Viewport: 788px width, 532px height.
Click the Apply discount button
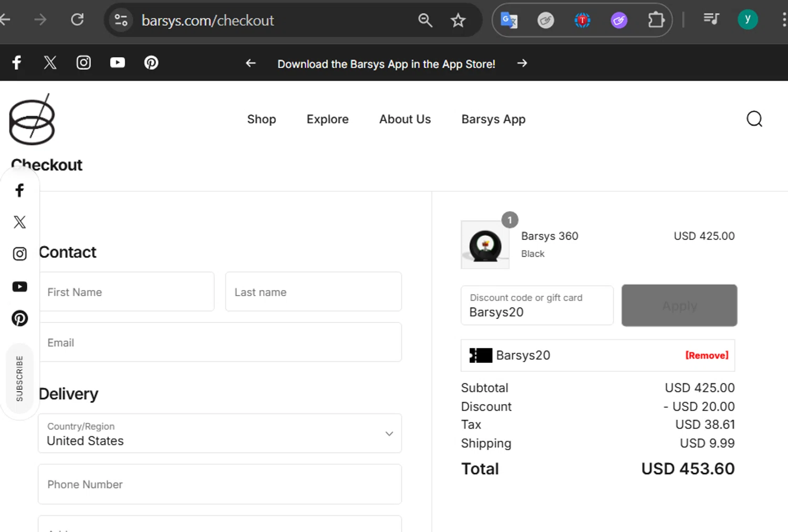click(679, 305)
